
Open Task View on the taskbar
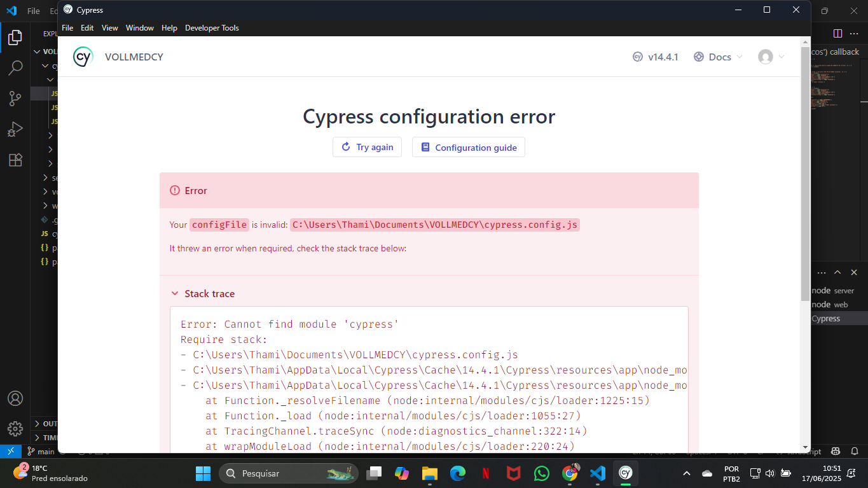375,473
